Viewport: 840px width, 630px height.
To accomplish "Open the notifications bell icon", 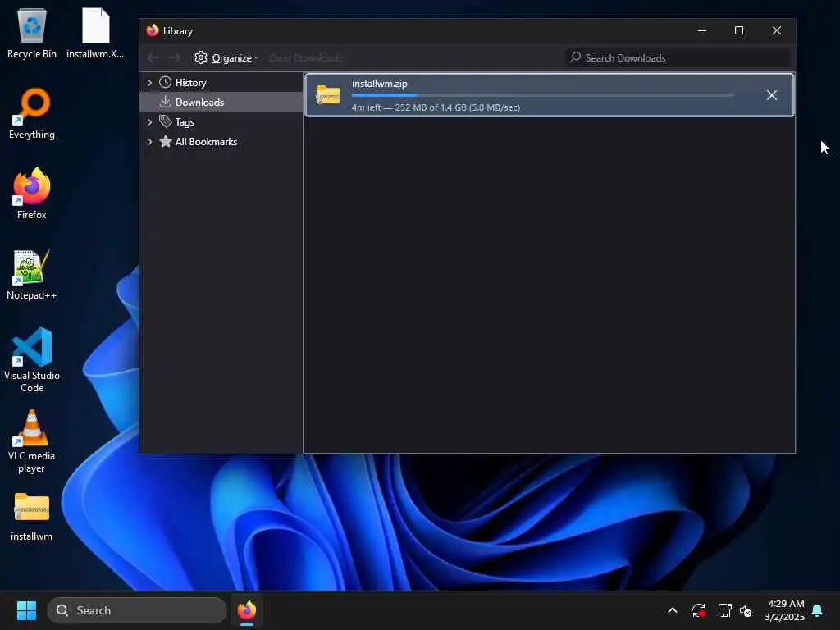I will click(x=818, y=610).
